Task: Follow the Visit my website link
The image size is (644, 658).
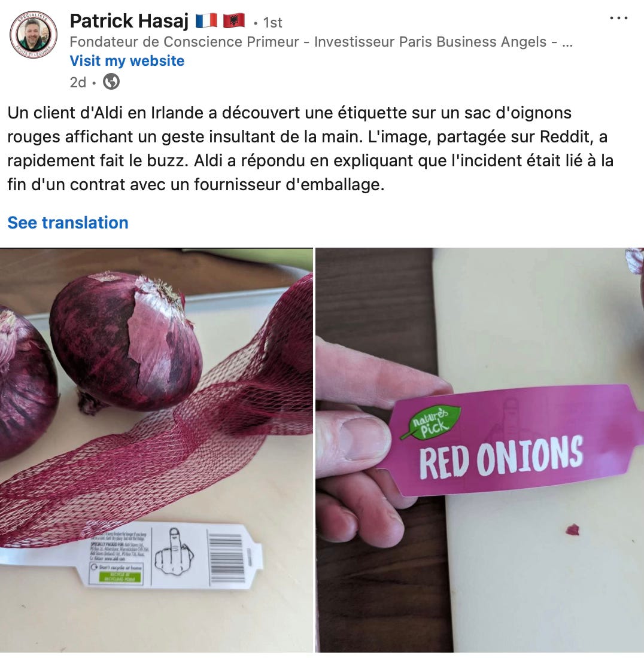Action: pos(127,61)
